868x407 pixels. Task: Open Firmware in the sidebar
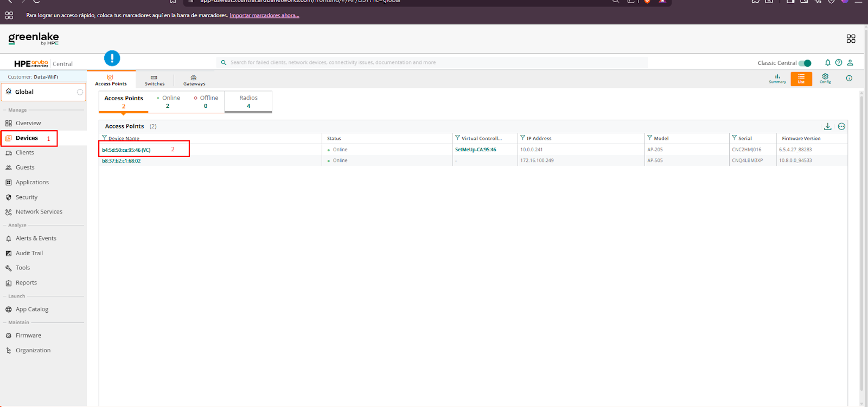click(x=28, y=335)
